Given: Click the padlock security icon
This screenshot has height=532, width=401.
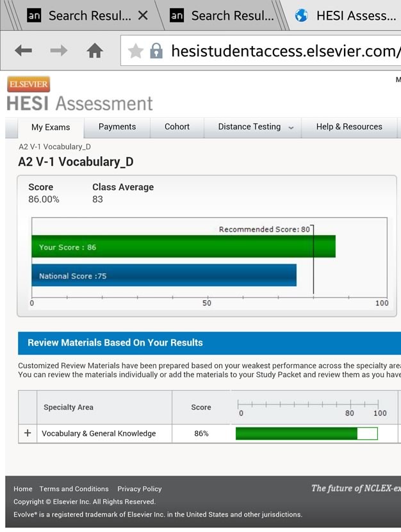Looking at the screenshot, I should pyautogui.click(x=156, y=51).
